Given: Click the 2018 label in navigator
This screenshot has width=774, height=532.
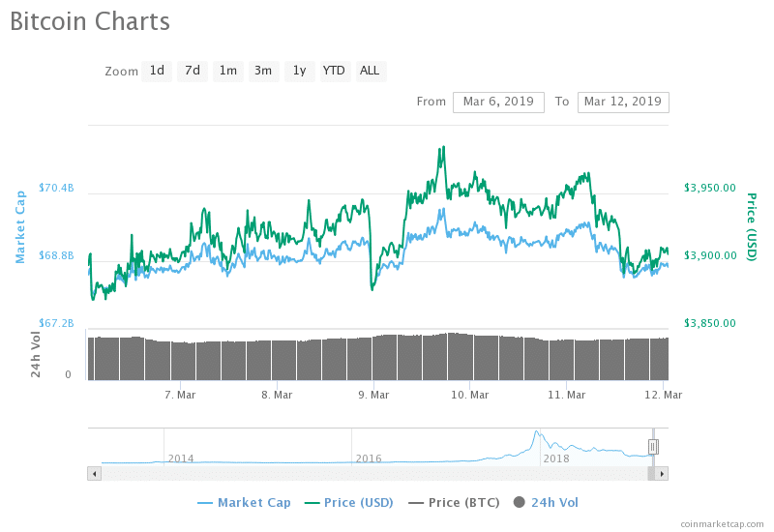Looking at the screenshot, I should click(x=556, y=458).
